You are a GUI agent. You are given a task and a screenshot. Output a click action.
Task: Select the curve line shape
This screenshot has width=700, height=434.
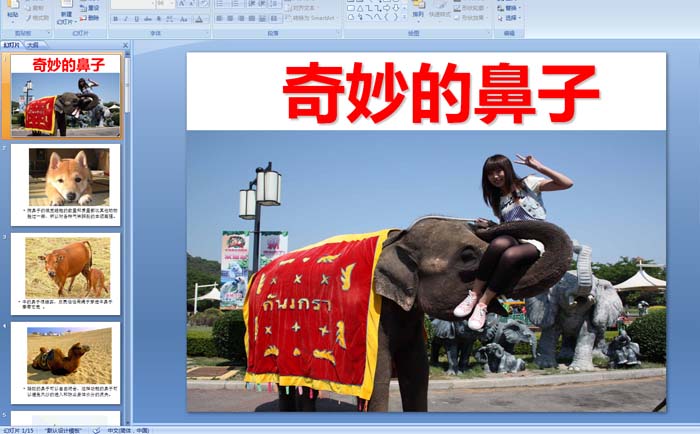[378, 17]
